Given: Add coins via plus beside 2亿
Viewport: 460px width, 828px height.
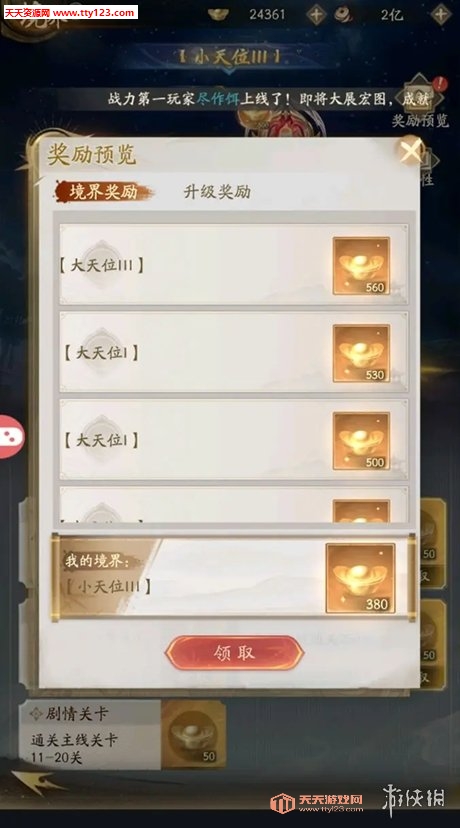Looking at the screenshot, I should pos(441,14).
